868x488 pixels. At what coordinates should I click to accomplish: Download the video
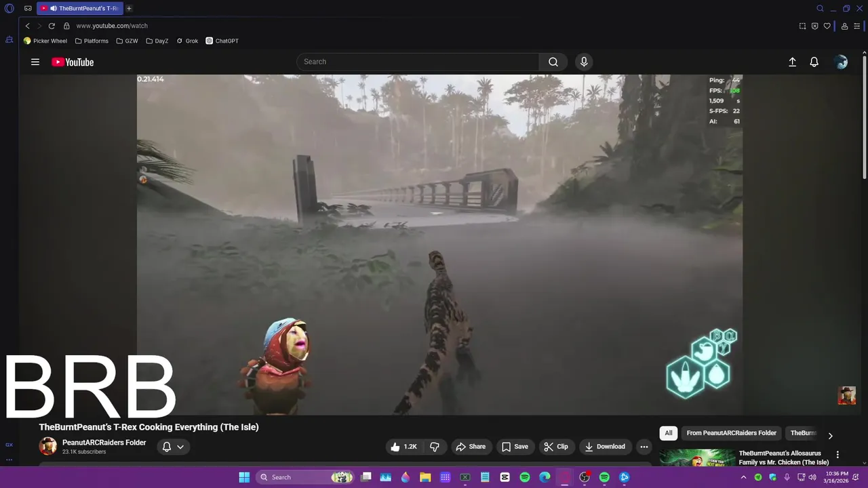tap(606, 447)
